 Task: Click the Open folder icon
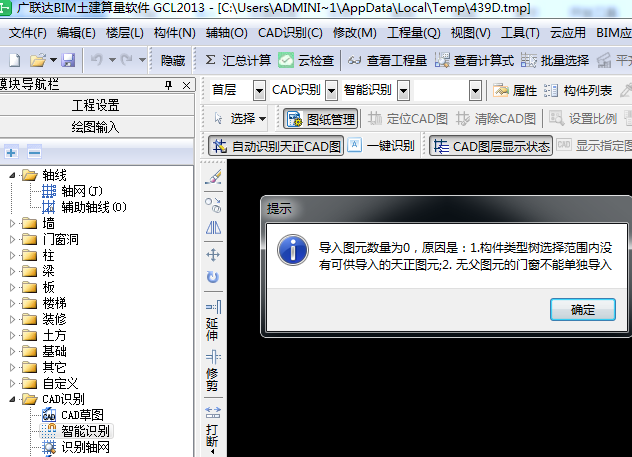click(x=38, y=60)
